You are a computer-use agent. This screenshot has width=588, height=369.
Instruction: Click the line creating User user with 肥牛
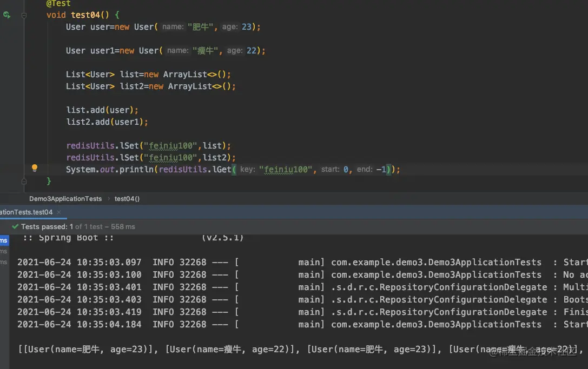[163, 27]
